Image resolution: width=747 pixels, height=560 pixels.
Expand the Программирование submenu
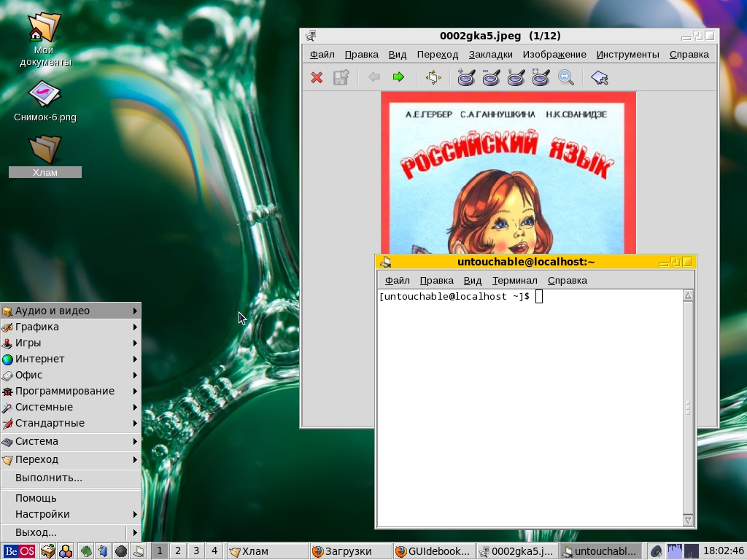[x=71, y=391]
